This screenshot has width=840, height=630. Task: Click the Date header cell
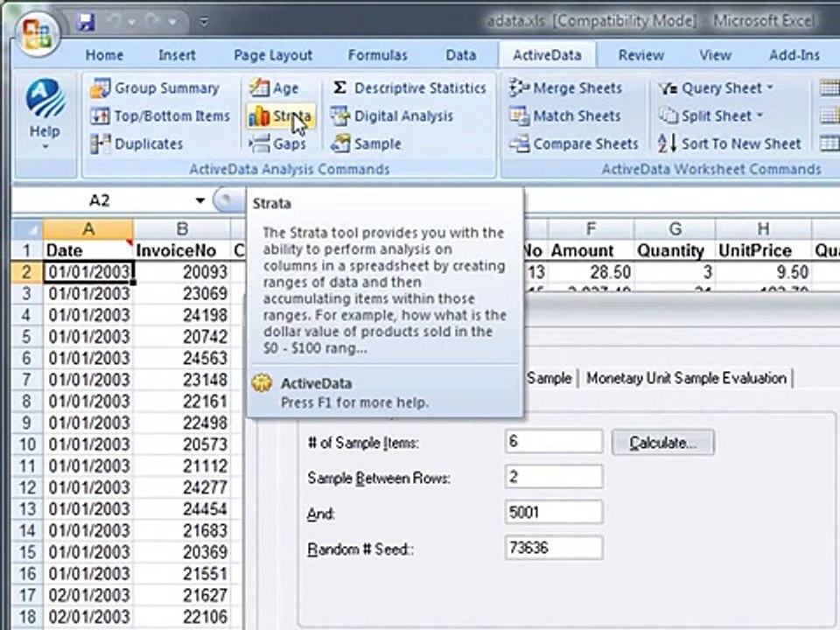point(88,250)
